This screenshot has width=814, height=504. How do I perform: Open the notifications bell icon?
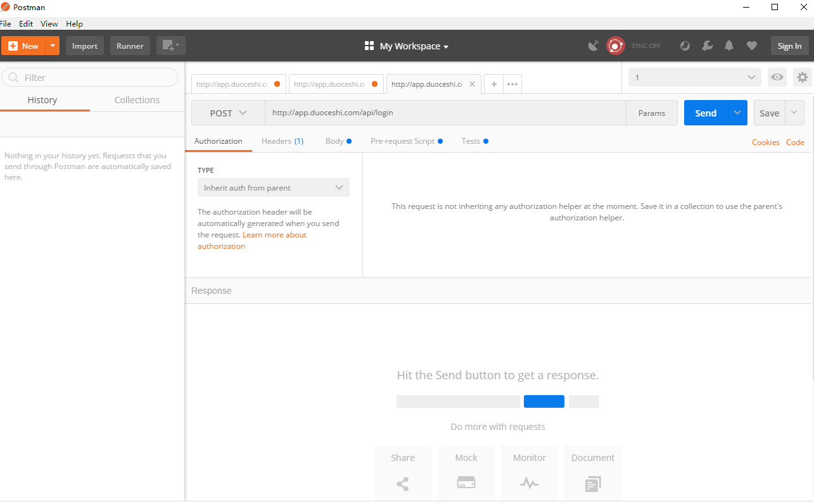click(x=729, y=46)
